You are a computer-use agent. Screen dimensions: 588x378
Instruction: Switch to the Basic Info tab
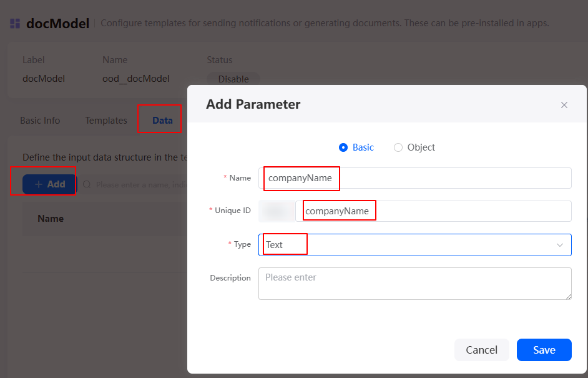40,121
